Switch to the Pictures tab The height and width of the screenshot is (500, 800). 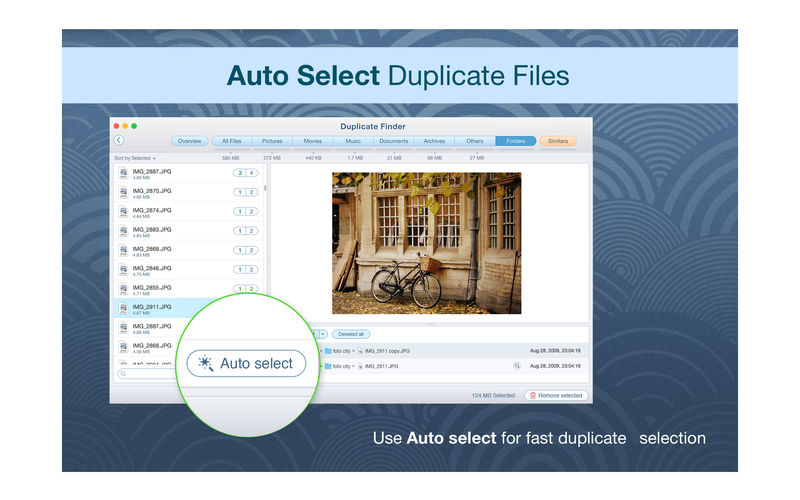pos(272,141)
